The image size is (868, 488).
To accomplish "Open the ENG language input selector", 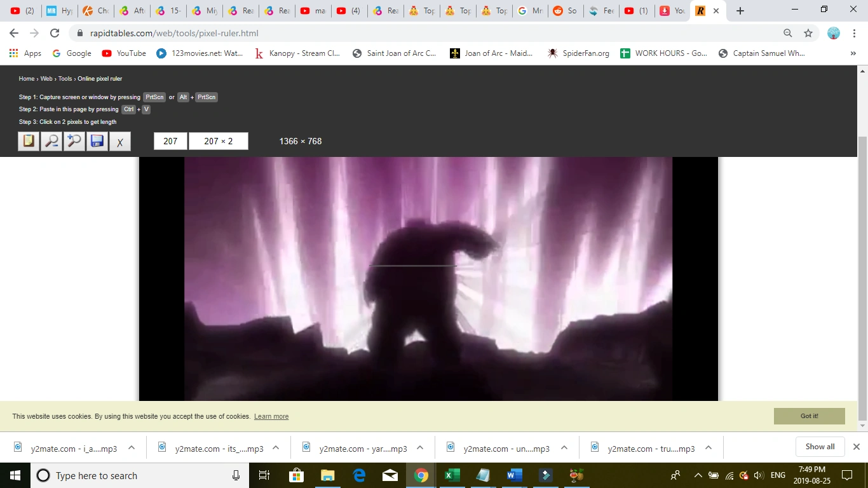I will tap(778, 475).
